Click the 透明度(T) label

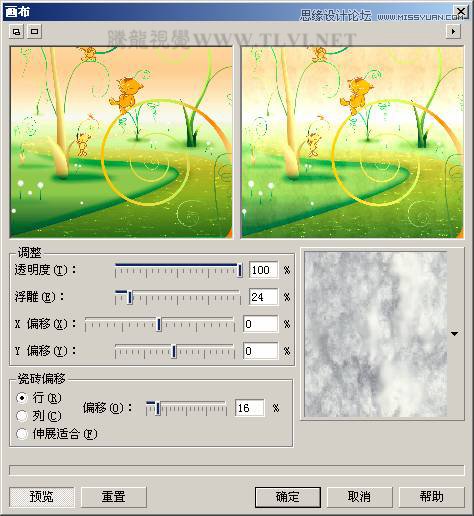point(45,270)
